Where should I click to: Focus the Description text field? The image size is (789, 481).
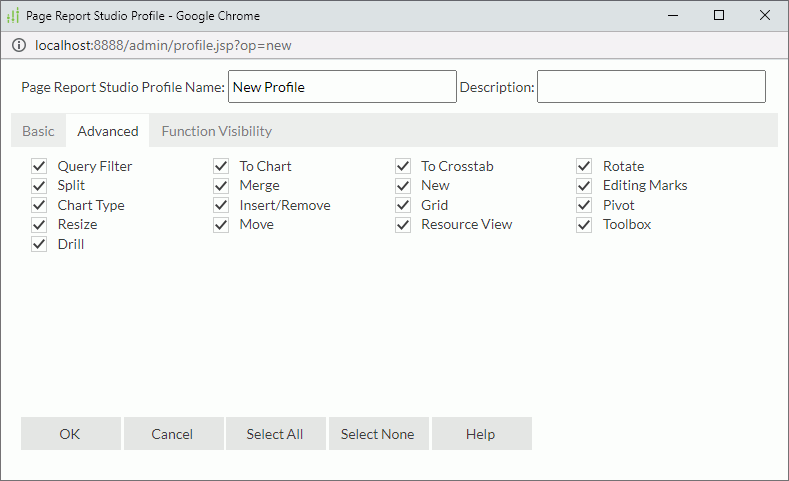click(x=651, y=87)
